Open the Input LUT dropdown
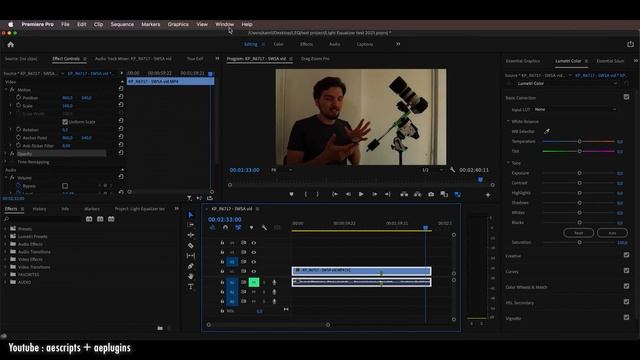This screenshot has height=360, width=640. [575, 109]
